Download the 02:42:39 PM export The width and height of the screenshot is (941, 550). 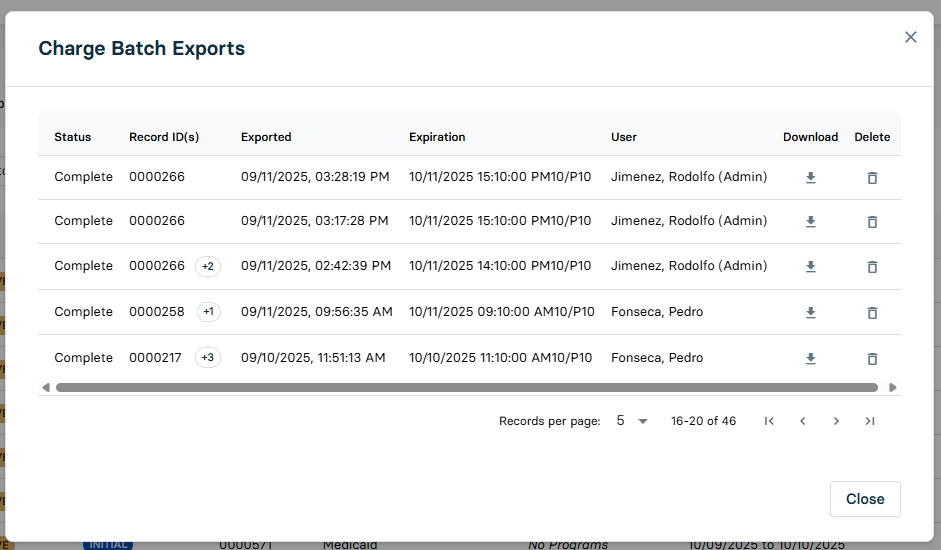coord(810,267)
